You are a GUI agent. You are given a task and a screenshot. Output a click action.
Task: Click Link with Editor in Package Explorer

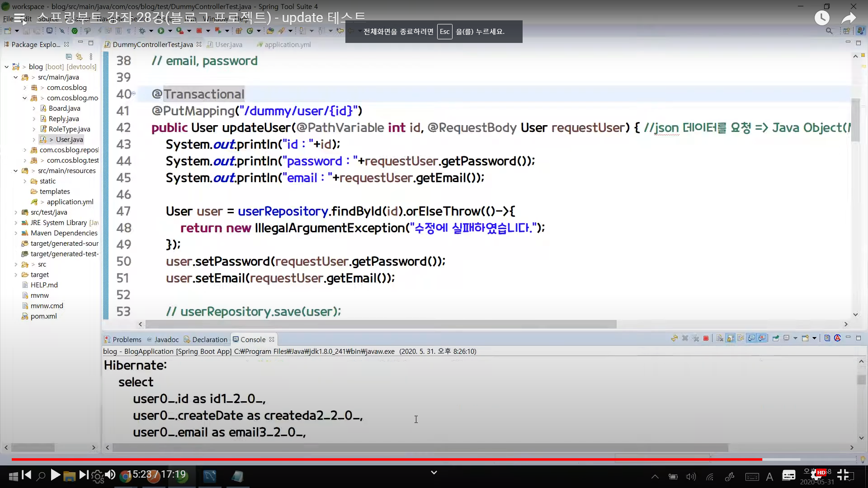click(79, 56)
